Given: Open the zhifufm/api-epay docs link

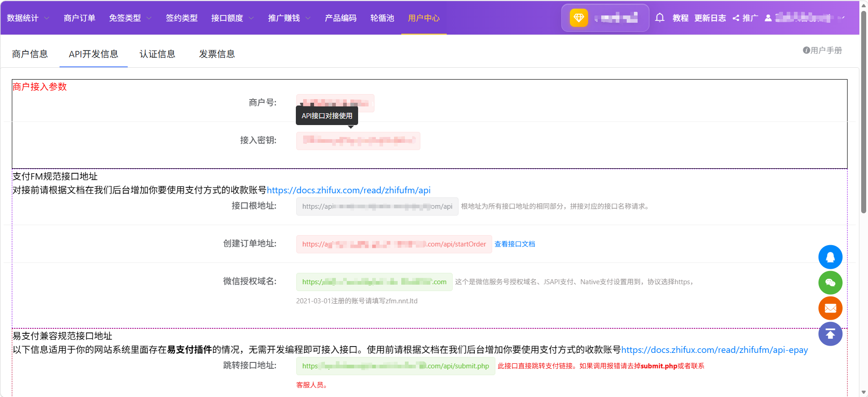Looking at the screenshot, I should tap(714, 350).
